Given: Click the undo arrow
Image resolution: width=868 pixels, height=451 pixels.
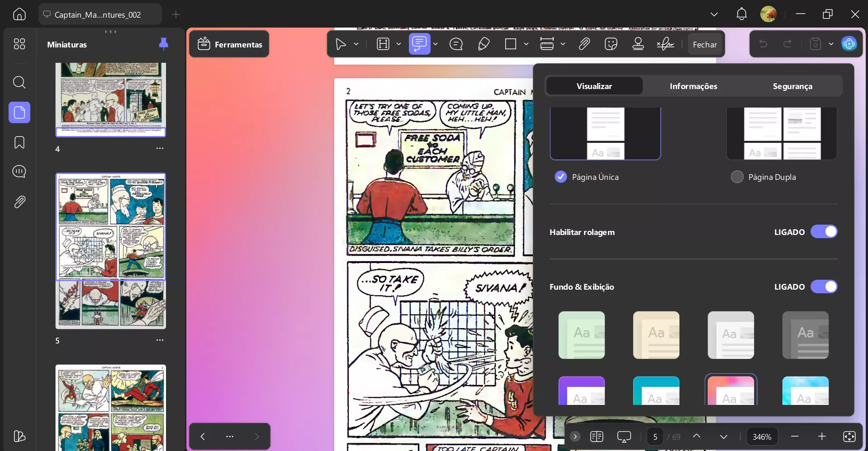Looking at the screenshot, I should click(763, 44).
